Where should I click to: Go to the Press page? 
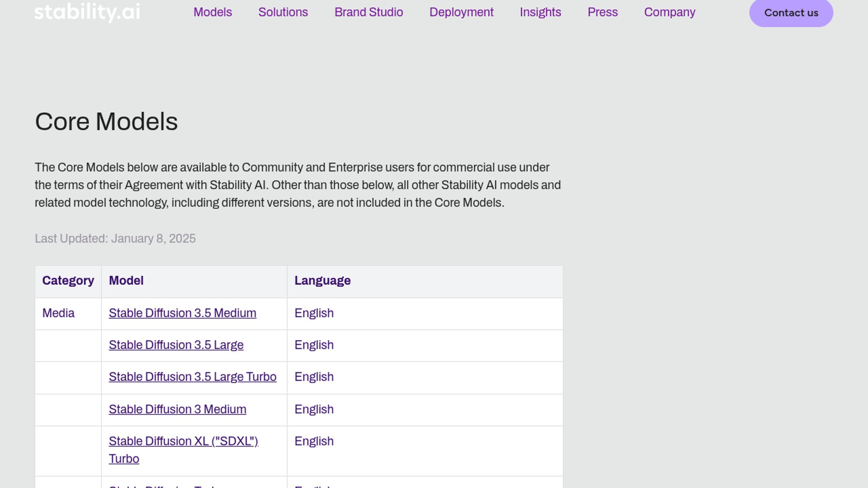click(602, 12)
